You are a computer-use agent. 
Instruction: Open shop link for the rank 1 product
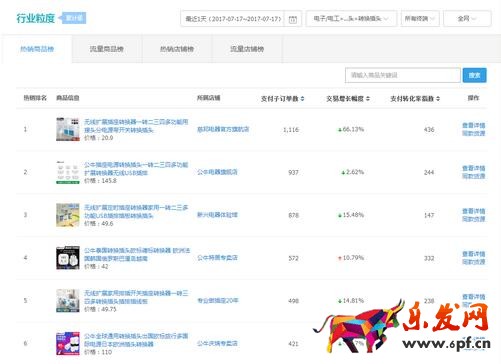(223, 129)
